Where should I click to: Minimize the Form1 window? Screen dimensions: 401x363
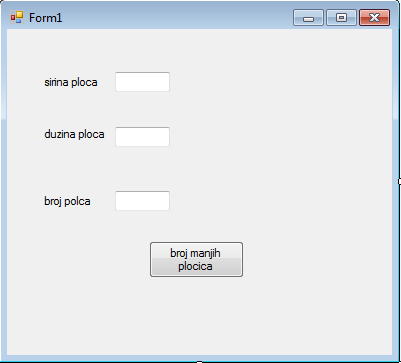(x=308, y=18)
